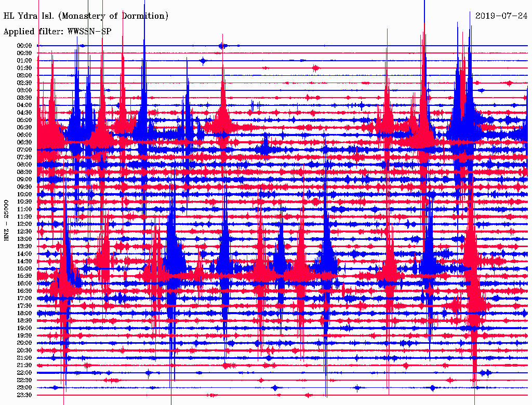Select the 21:00 time label
The image size is (532, 405).
[24, 358]
